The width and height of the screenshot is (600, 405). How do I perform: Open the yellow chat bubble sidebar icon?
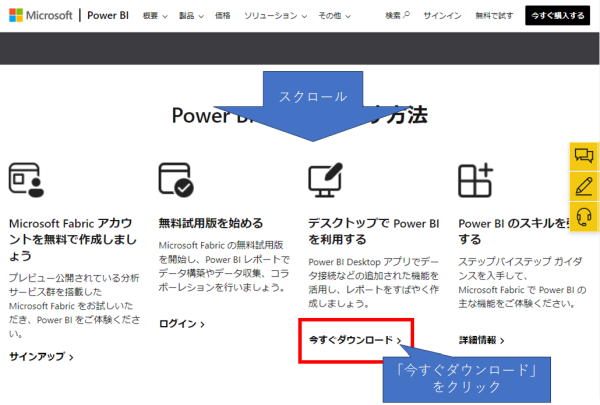click(584, 156)
